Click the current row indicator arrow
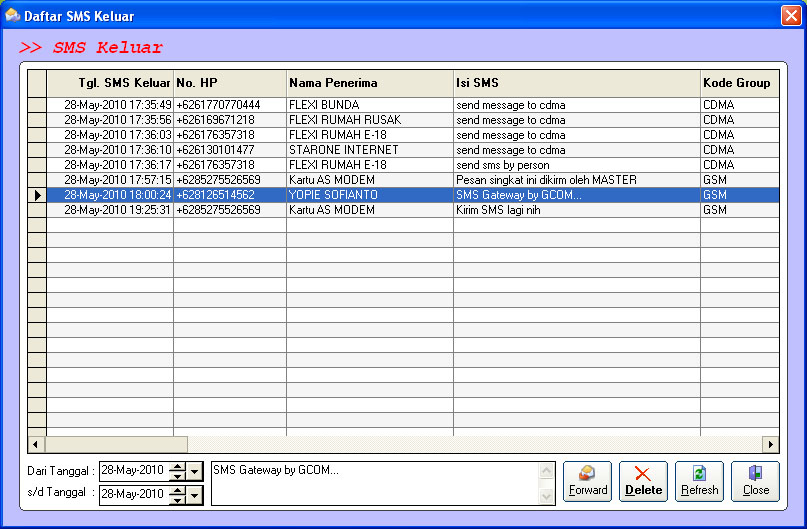Screen dimensions: 807x529 pyautogui.click(x=37, y=195)
